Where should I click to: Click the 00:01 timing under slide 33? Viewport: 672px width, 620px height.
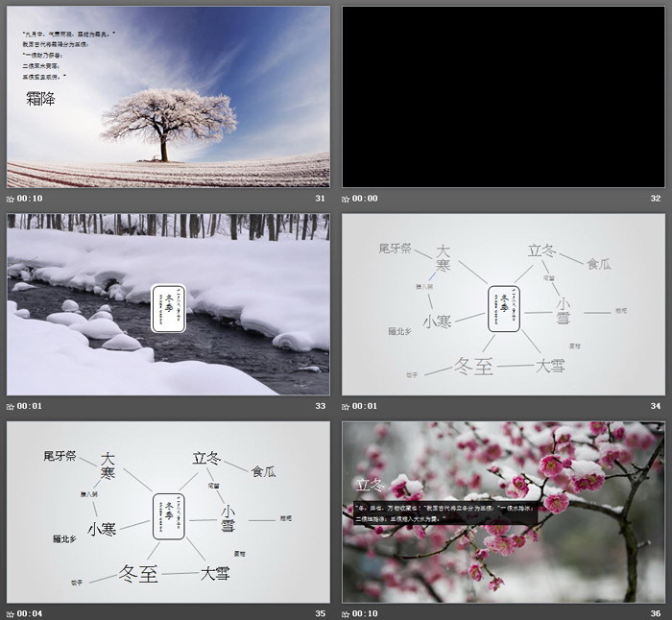tap(31, 406)
